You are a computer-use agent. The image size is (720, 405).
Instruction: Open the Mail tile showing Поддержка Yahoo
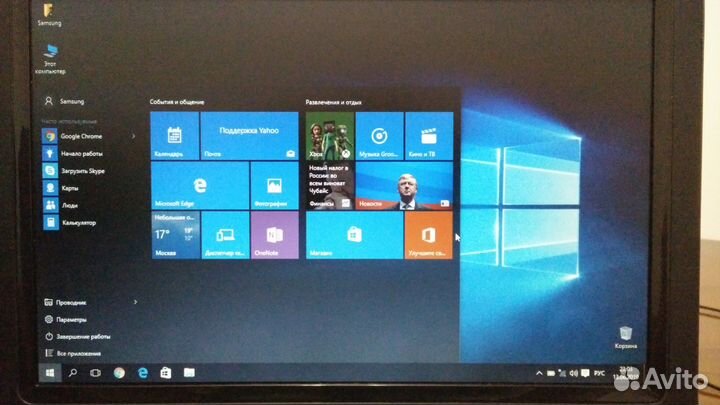click(249, 136)
